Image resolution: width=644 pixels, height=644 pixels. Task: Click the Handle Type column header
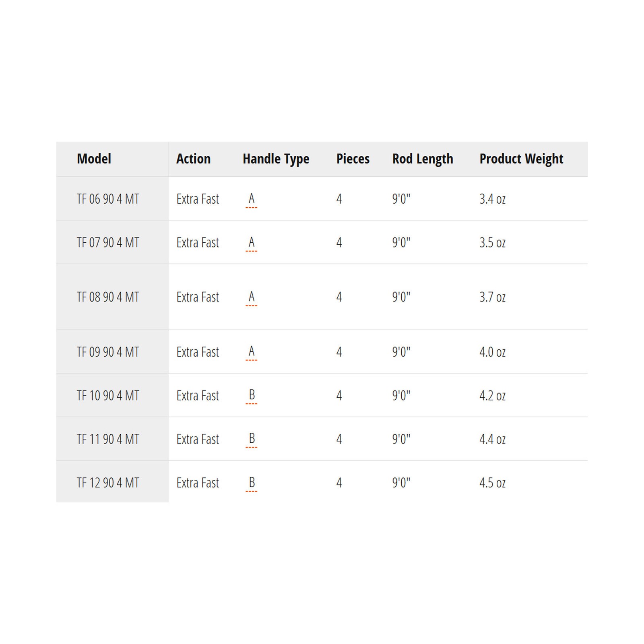(276, 159)
